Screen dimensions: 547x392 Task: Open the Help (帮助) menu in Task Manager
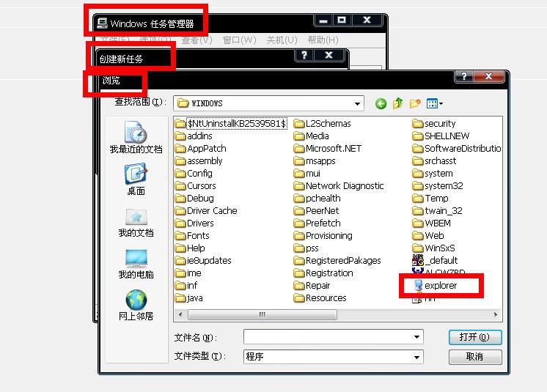[323, 40]
